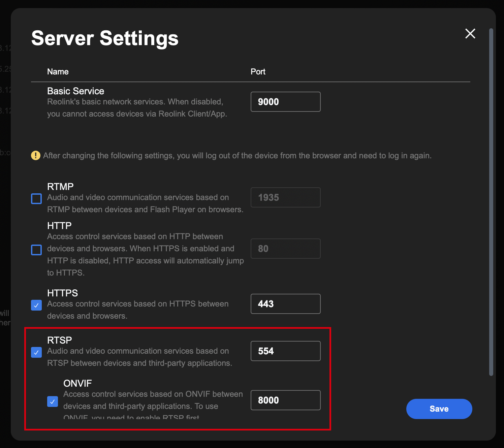
Task: Click the Port column header
Action: coord(258,72)
